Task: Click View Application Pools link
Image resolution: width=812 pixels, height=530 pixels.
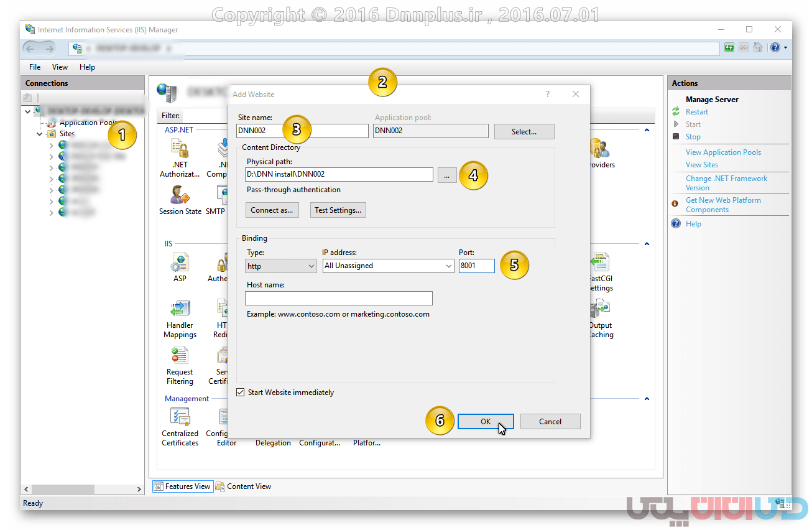Action: [722, 152]
